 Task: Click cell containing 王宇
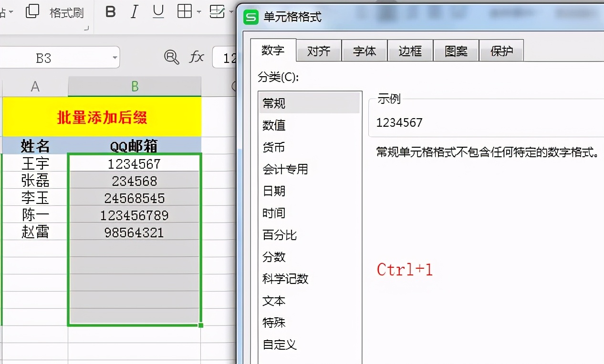(x=35, y=163)
